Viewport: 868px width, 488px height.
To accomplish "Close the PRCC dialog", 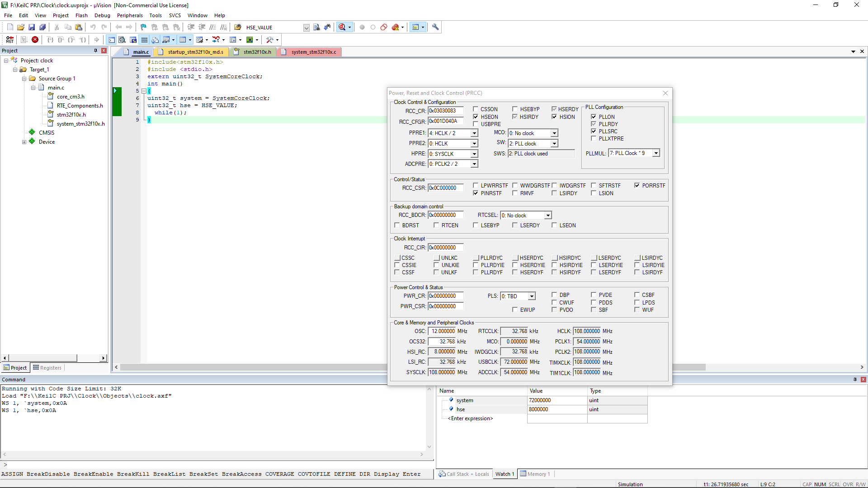I will (665, 93).
